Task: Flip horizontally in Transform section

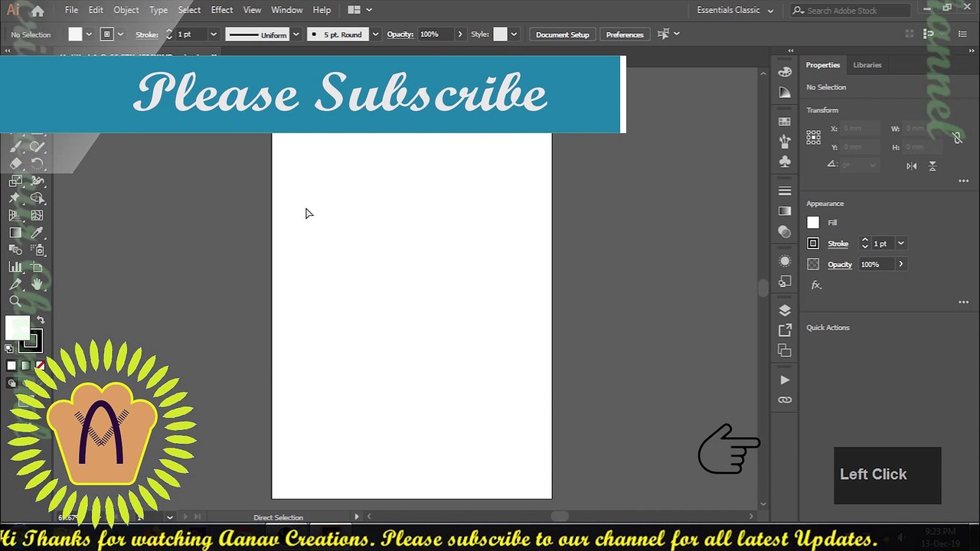Action: pos(911,165)
